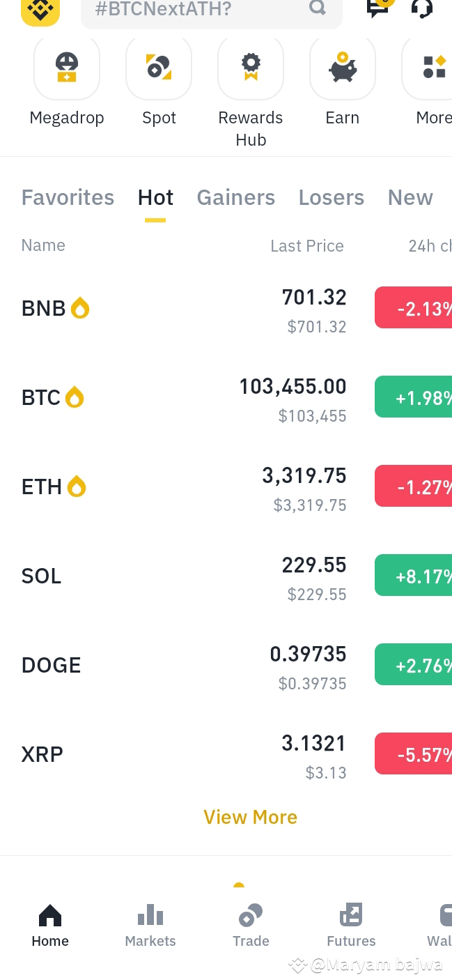Tap SOL's green 24h change badge
Screen dimensions: 452x980
point(418,575)
